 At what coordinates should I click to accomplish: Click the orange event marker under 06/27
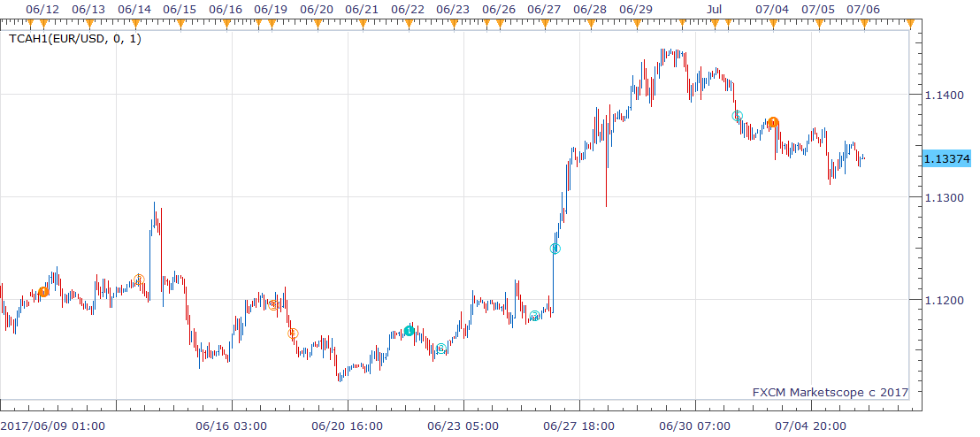[545, 24]
